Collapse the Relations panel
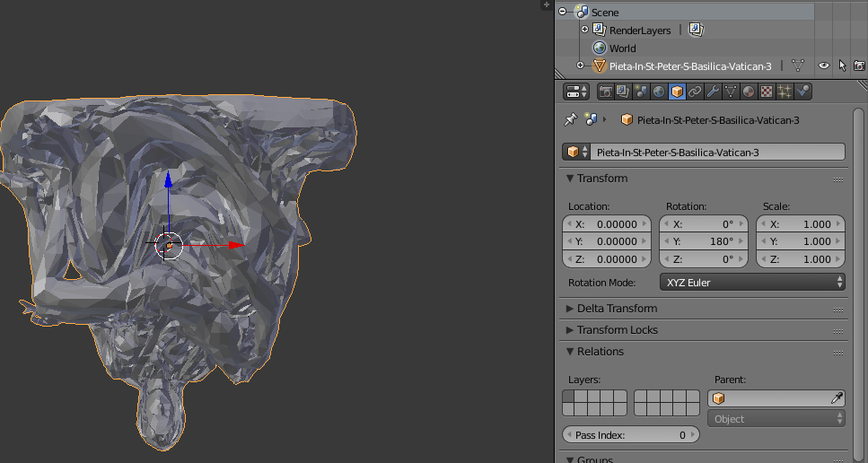 [570, 351]
